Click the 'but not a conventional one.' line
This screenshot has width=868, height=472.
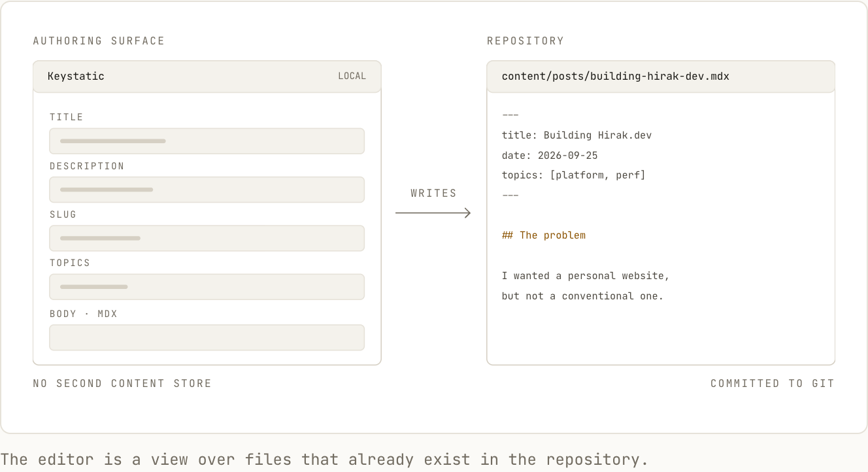pos(582,296)
